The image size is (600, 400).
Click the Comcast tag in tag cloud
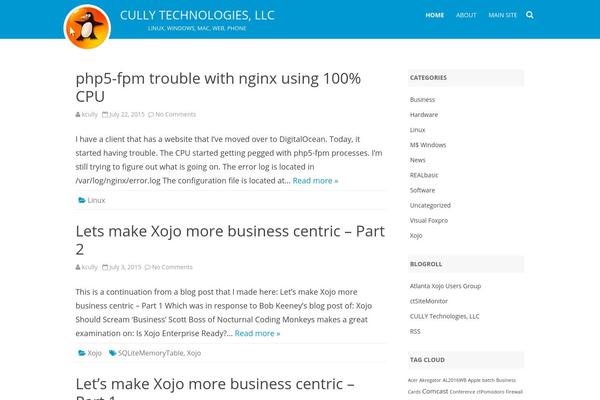[x=435, y=392]
